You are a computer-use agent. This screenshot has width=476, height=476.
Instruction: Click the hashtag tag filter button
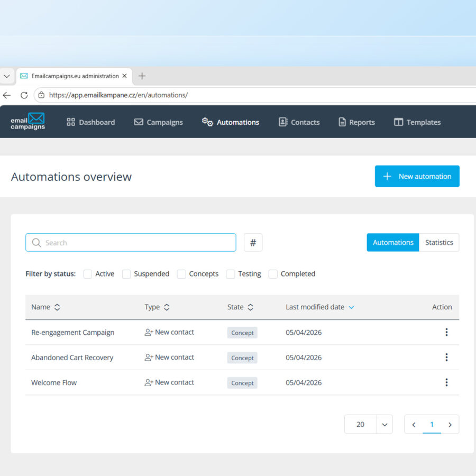tap(253, 242)
